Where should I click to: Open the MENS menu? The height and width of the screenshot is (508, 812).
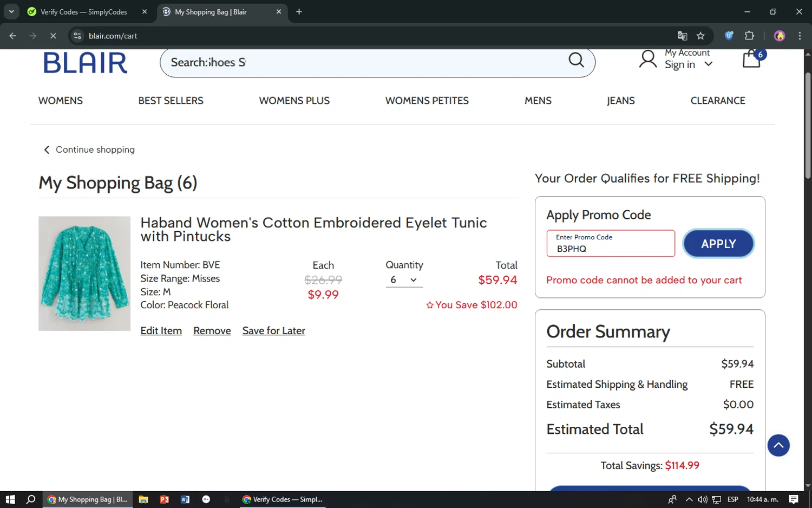[x=538, y=101]
